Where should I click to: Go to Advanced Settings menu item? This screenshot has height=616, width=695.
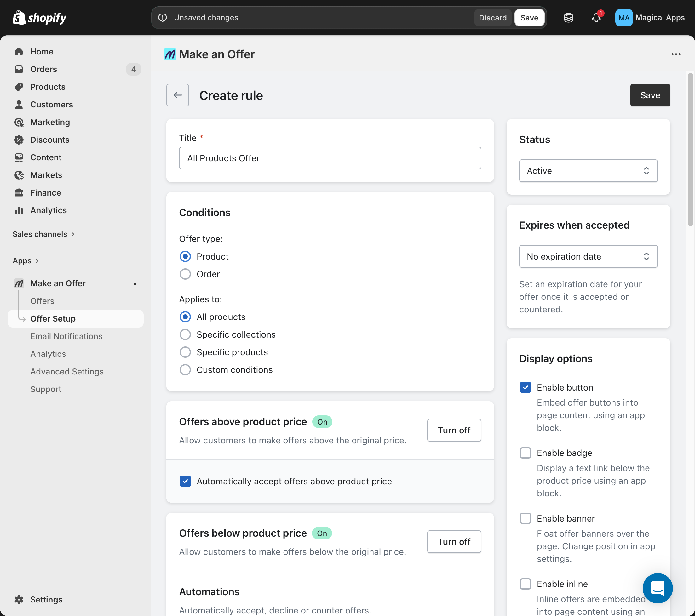[x=67, y=372]
